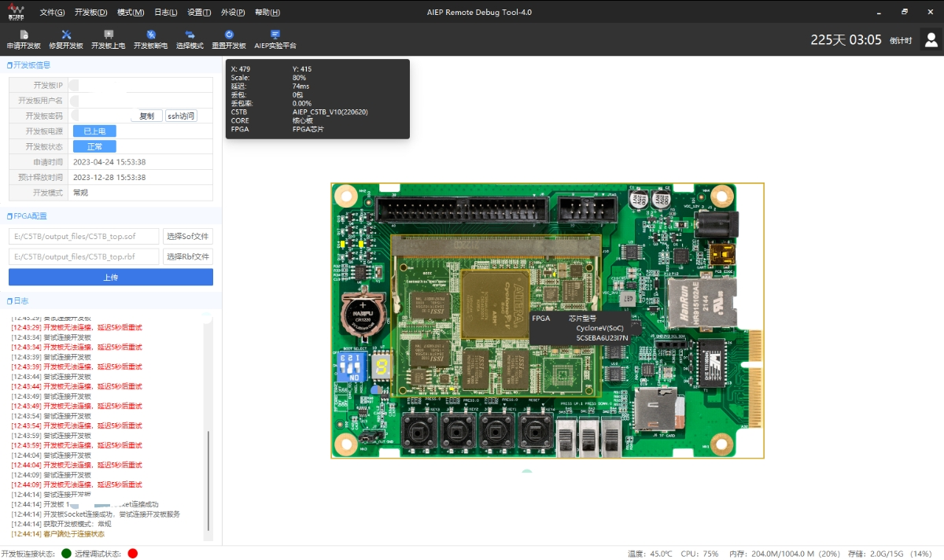This screenshot has width=944, height=560.
Task: Click the seven-segment display on board
Action: pyautogui.click(x=381, y=367)
